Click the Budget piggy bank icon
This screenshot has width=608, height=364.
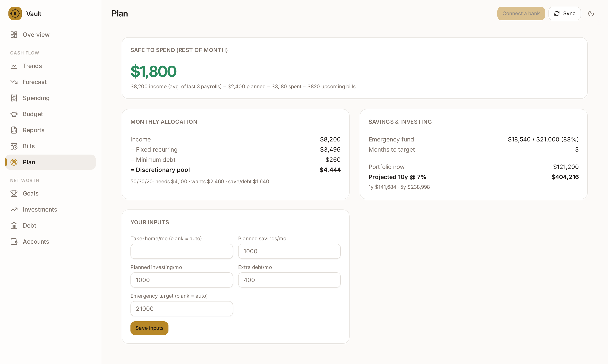click(x=14, y=114)
